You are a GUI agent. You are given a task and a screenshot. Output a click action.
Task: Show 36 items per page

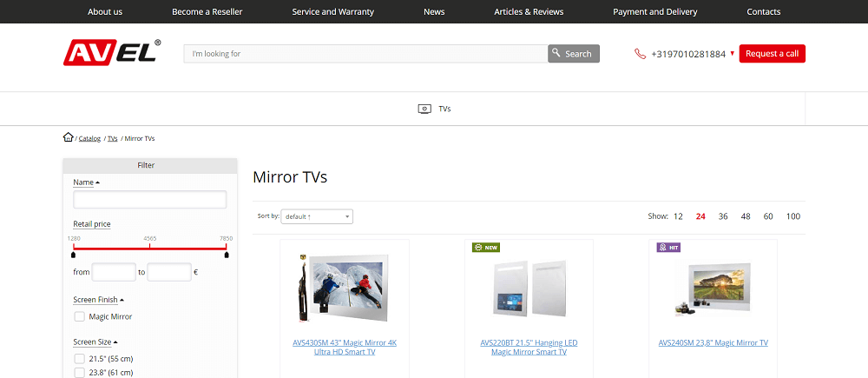click(723, 216)
